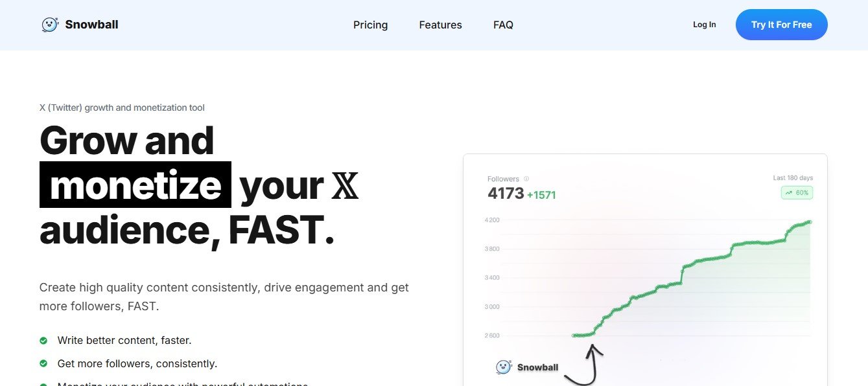Click the X logo in the headline

pyautogui.click(x=344, y=186)
